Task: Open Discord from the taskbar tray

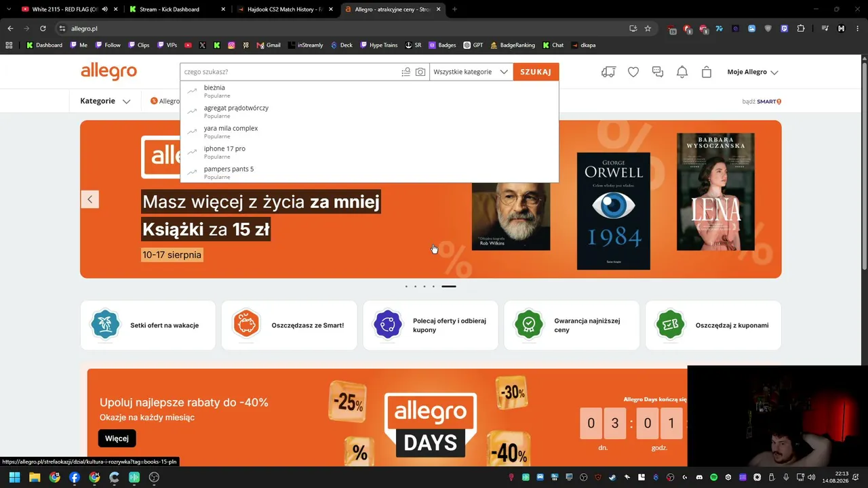Action: [x=699, y=478]
